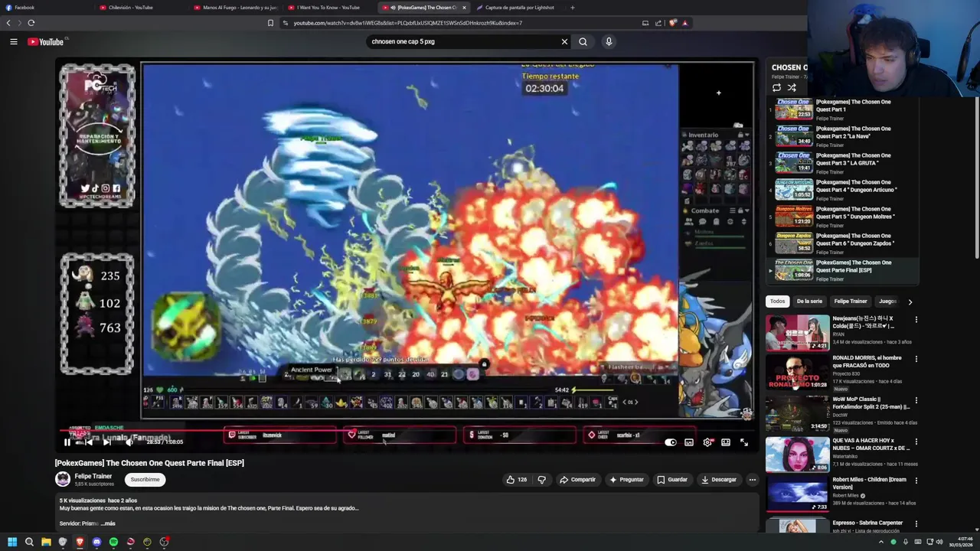Image resolution: width=980 pixels, height=551 pixels.
Task: Seek video using red progress bar
Action: pyautogui.click(x=406, y=430)
